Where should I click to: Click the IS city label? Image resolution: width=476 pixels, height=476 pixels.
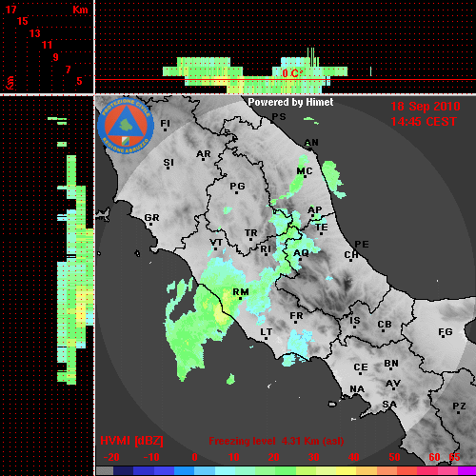pyautogui.click(x=355, y=321)
